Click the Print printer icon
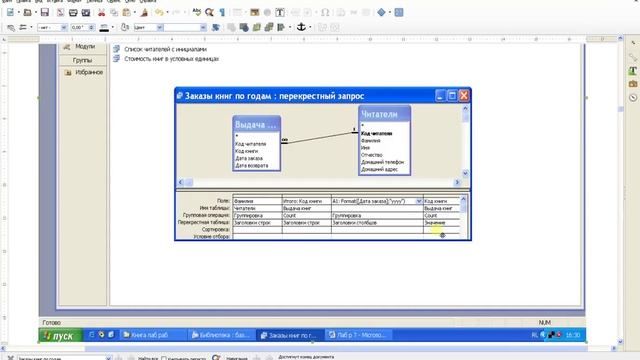 (73, 13)
